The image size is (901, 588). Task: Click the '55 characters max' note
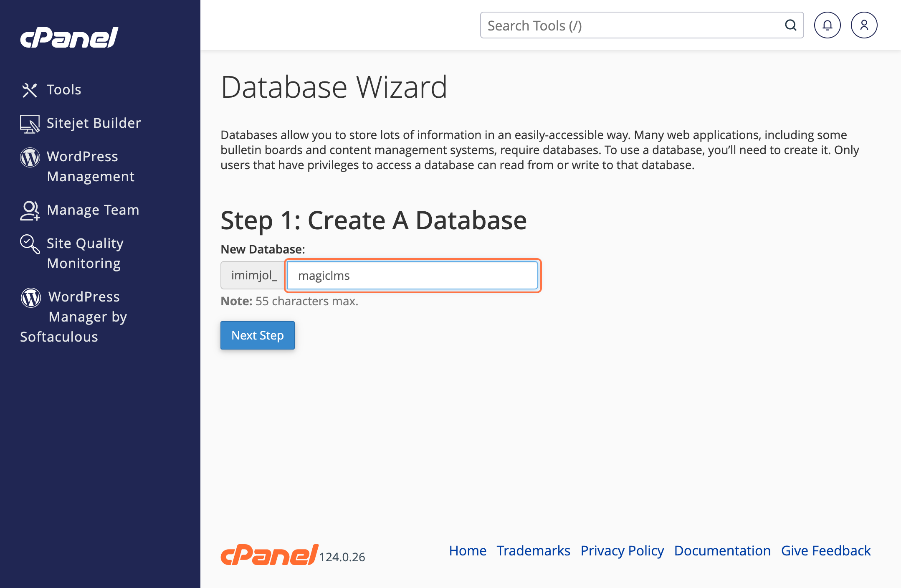click(306, 301)
